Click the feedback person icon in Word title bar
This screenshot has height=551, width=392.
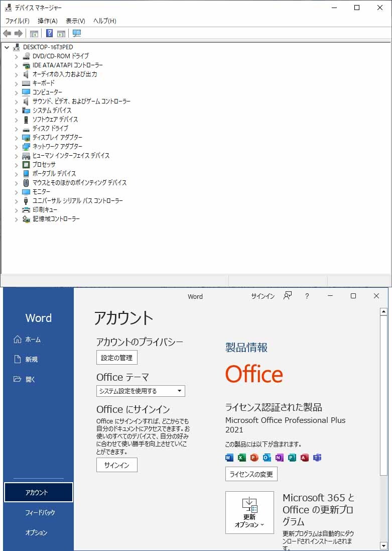click(287, 296)
